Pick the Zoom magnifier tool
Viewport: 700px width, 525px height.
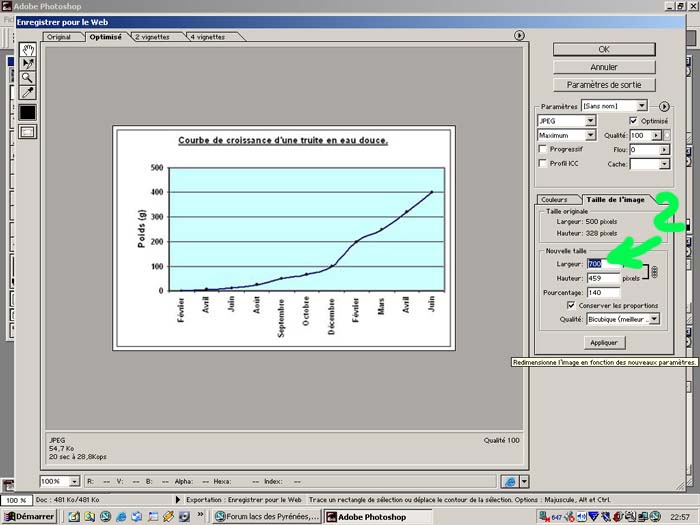[x=28, y=77]
